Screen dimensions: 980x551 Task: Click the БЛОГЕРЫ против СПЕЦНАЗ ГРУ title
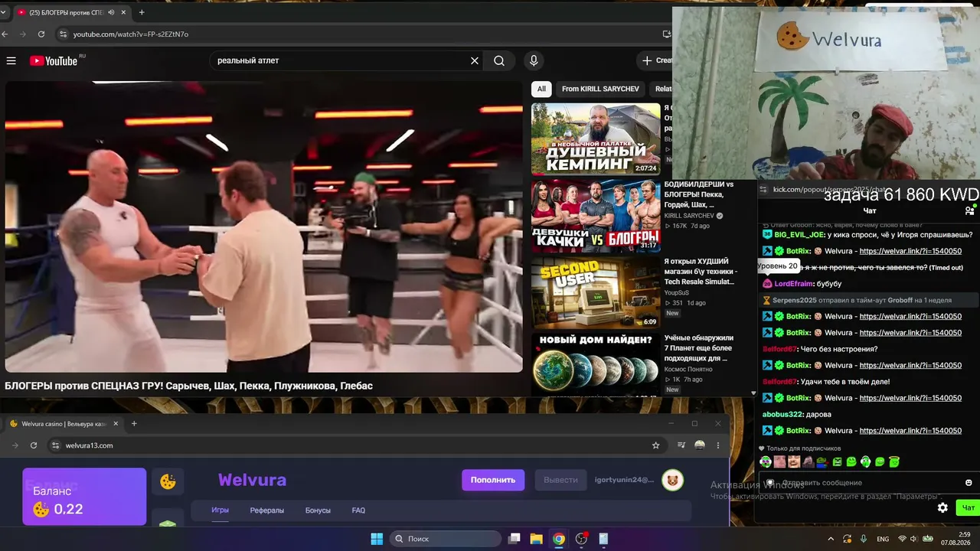point(188,386)
